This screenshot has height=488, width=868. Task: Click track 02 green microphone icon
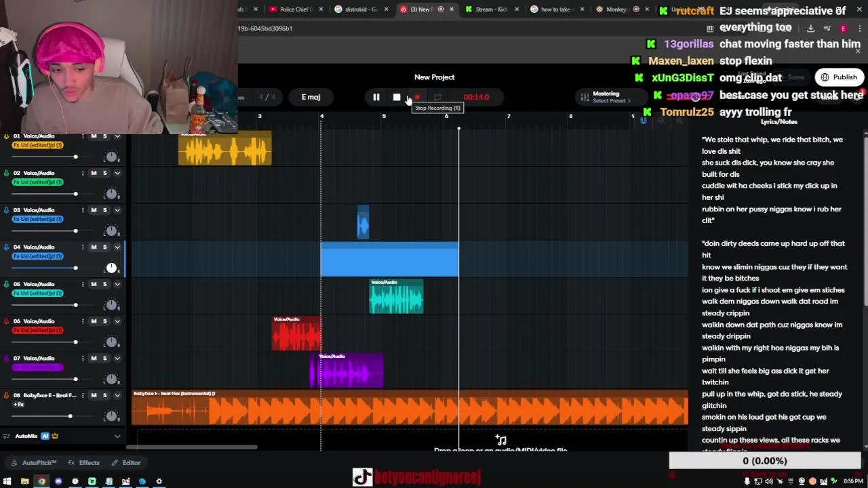point(7,173)
